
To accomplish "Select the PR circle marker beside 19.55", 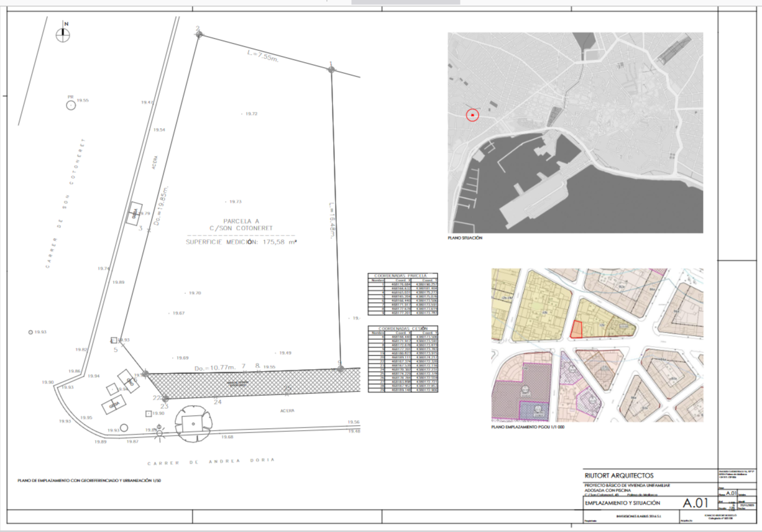I will tap(71, 105).
